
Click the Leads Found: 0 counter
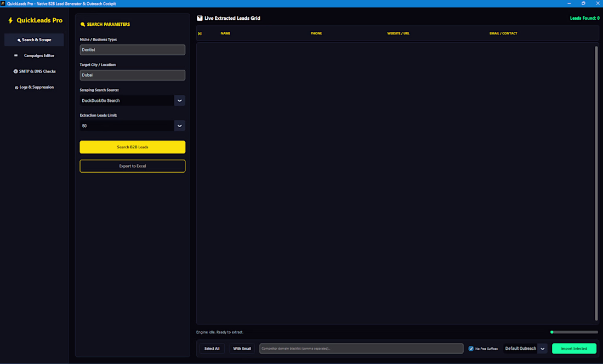click(x=584, y=18)
